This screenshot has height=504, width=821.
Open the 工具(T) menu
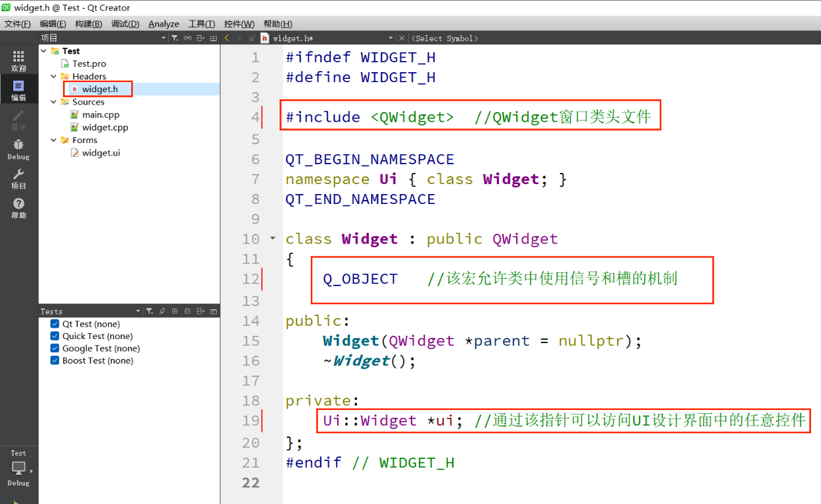pyautogui.click(x=201, y=24)
